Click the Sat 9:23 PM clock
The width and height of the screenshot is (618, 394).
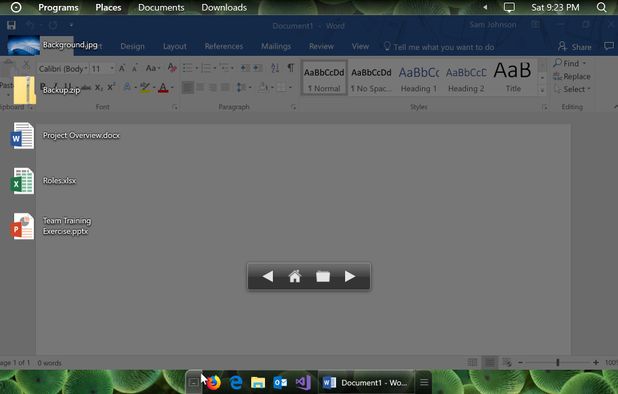555,7
